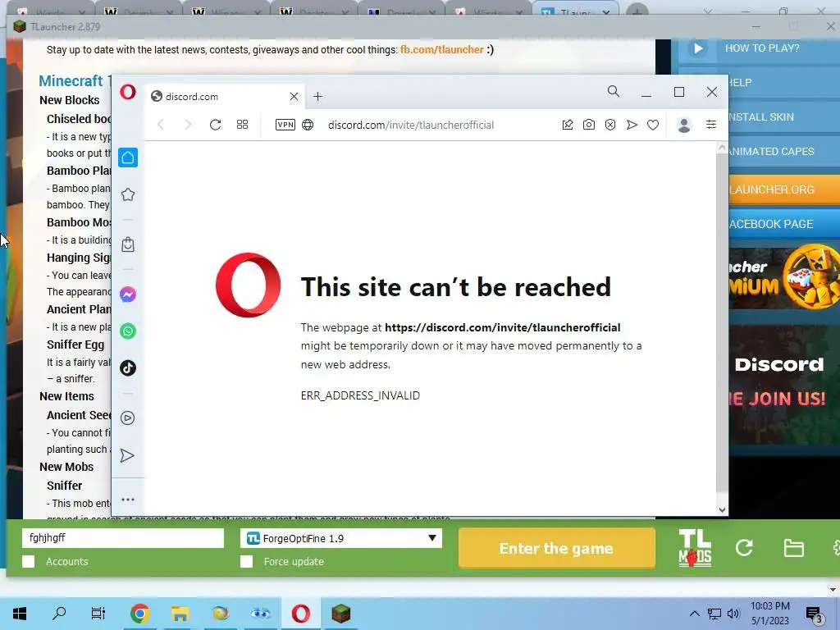Viewport: 840px width, 630px height.
Task: Click the ANIMATED CAPES button
Action: tap(784, 152)
